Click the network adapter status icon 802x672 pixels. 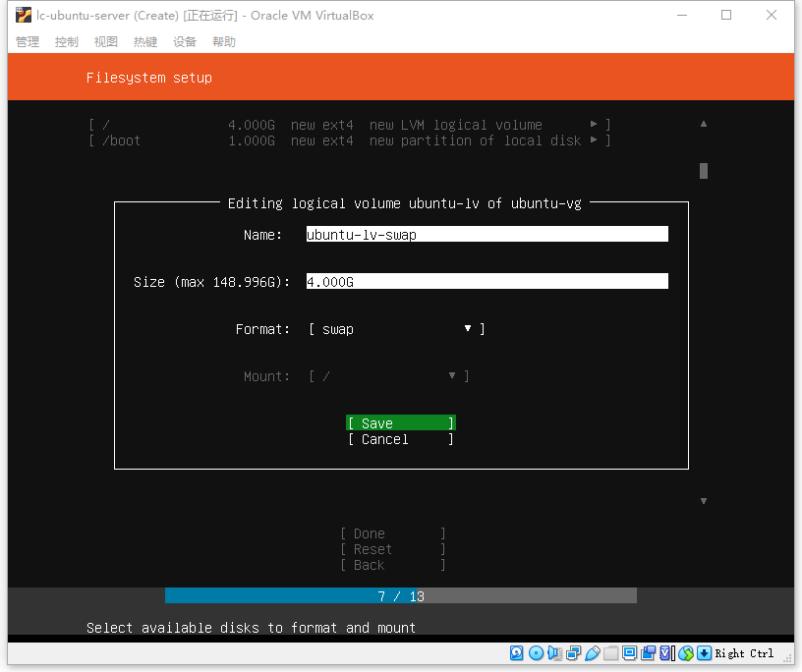click(573, 653)
